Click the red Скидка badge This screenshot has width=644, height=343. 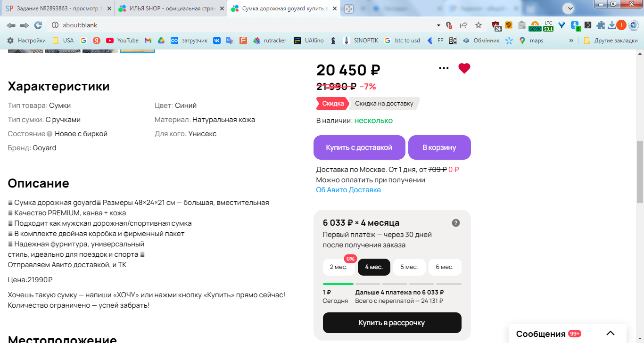point(333,104)
